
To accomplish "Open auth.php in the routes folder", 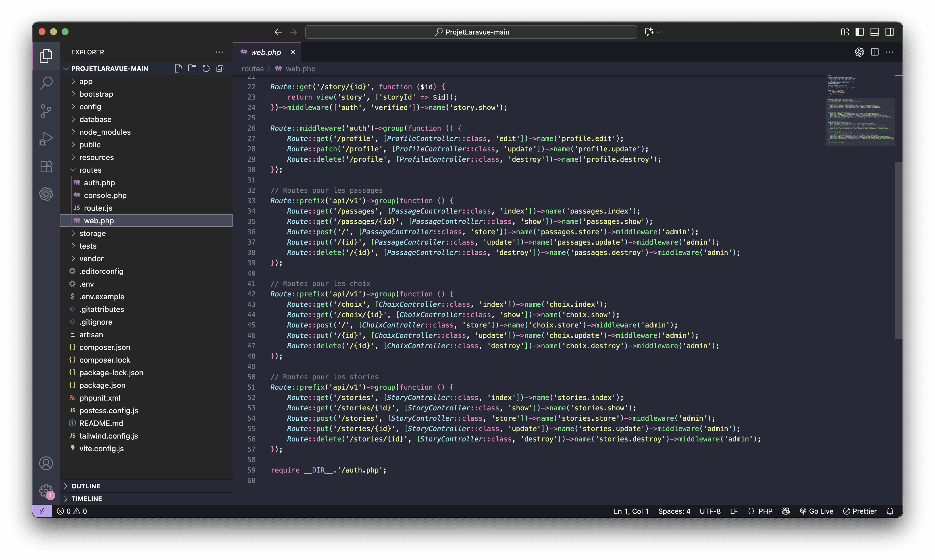I will click(x=146, y=183).
